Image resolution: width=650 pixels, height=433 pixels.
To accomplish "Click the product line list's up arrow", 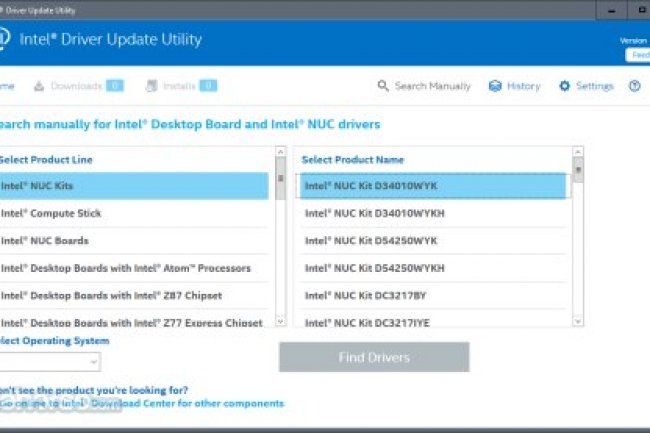I will [281, 152].
